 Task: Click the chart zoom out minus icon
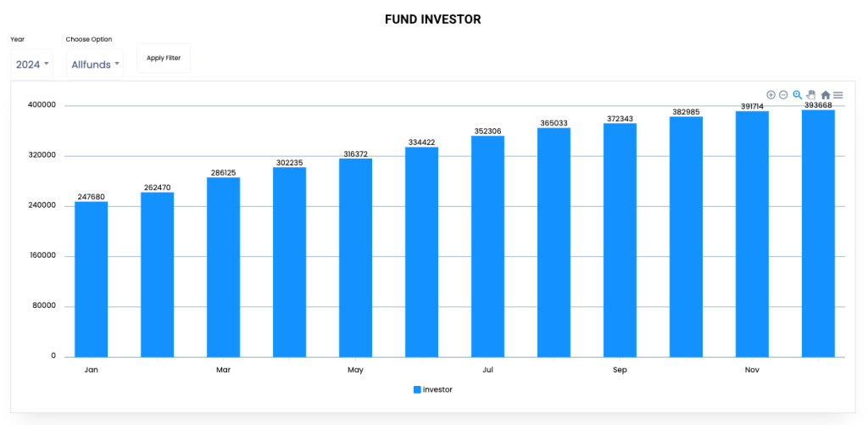tap(783, 95)
